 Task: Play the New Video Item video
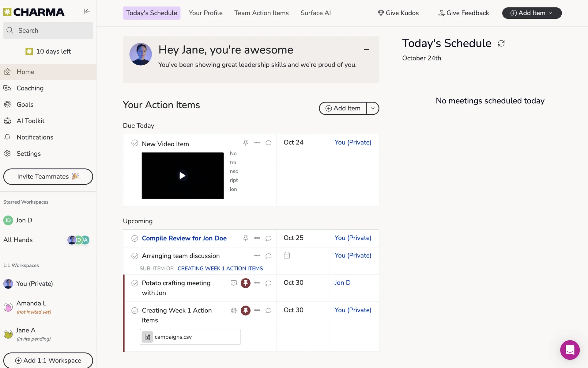[183, 175]
